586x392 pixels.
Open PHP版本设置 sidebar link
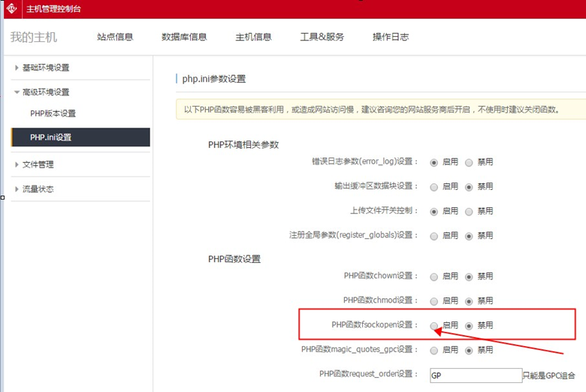(x=53, y=113)
